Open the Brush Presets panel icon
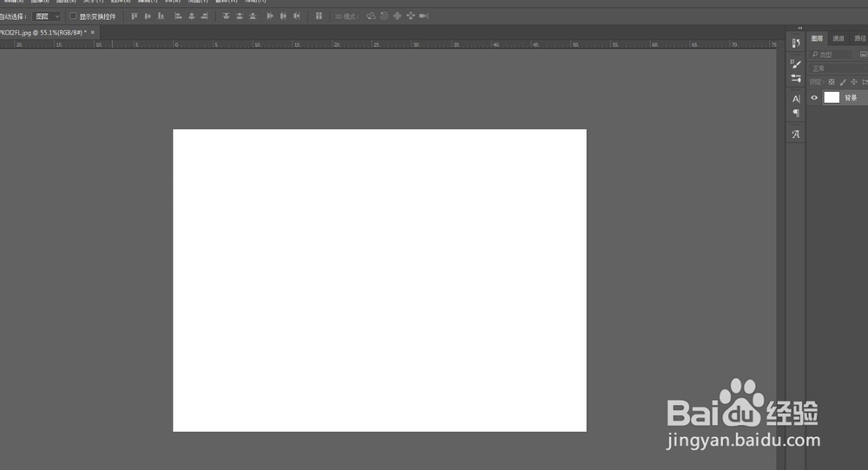Screen dimensions: 868x470 point(795,79)
